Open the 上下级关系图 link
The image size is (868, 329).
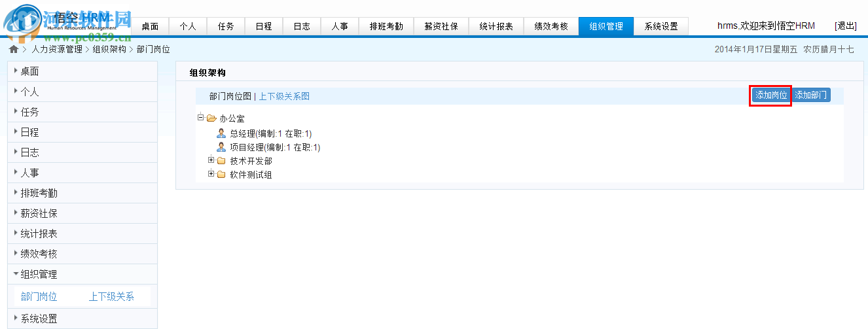tap(284, 96)
